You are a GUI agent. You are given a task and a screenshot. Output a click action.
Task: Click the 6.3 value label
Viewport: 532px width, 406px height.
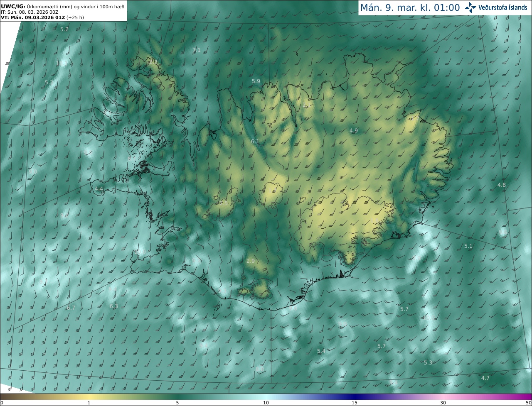(114, 306)
